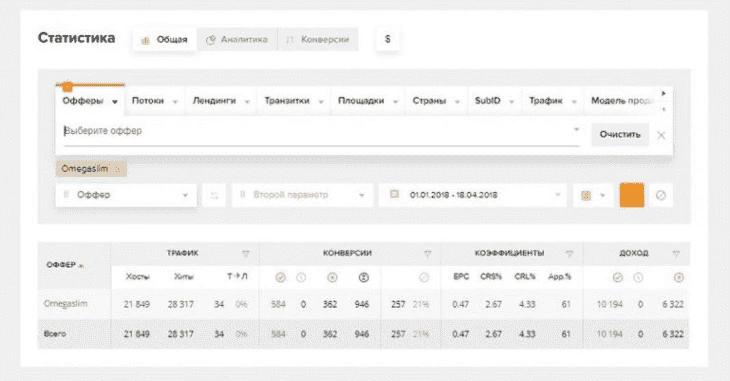
Task: Click the Очистить button
Action: tap(620, 135)
